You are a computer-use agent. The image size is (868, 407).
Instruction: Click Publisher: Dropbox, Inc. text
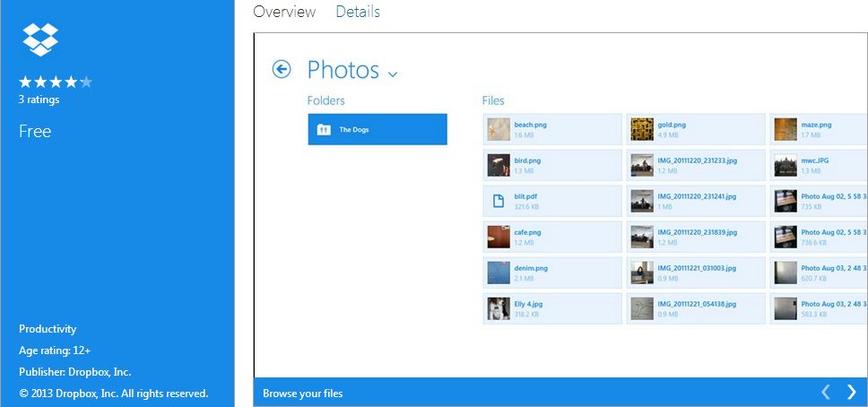(x=74, y=372)
